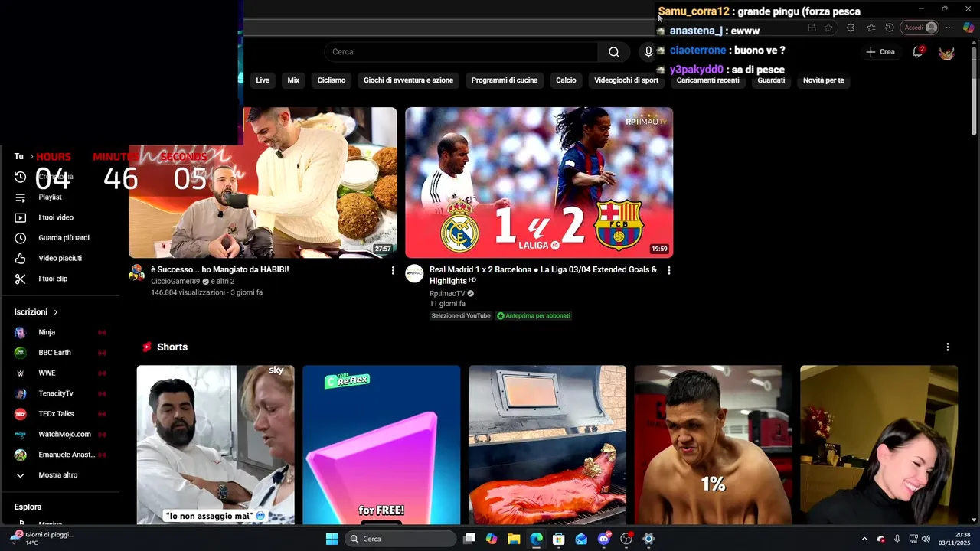The width and height of the screenshot is (980, 551).
Task: Open File Explorer from taskbar
Action: [514, 539]
